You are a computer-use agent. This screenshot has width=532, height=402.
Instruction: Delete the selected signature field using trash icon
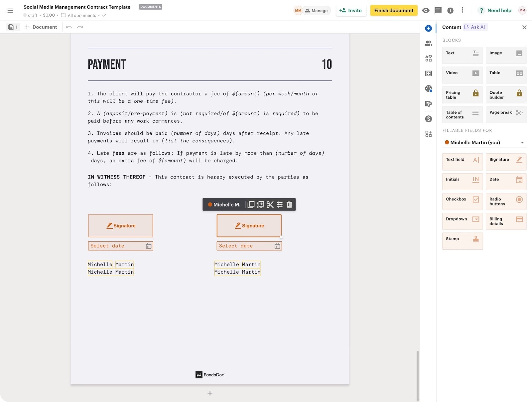[289, 204]
